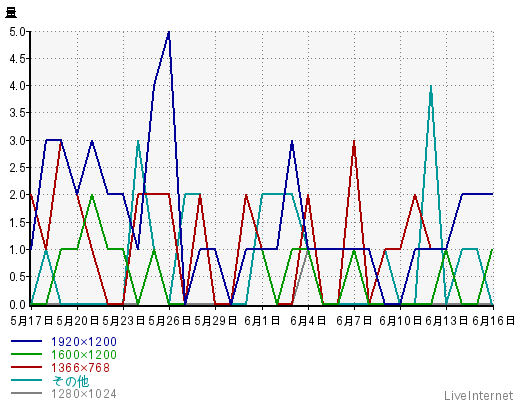Viewport: 520px width, 405px height.
Task: Click the その他 legend label
Action: pos(70,381)
